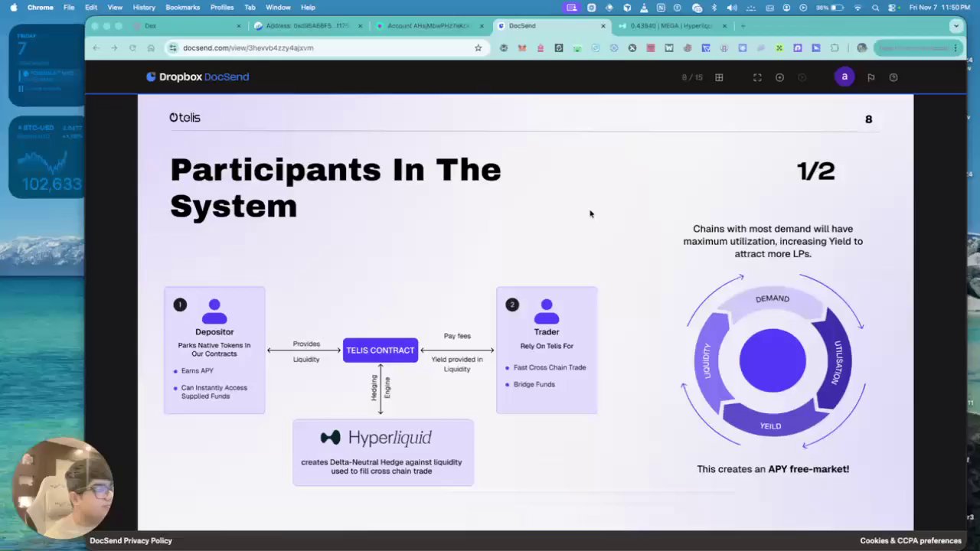Click the Dropbox DocSend logo

tap(198, 77)
